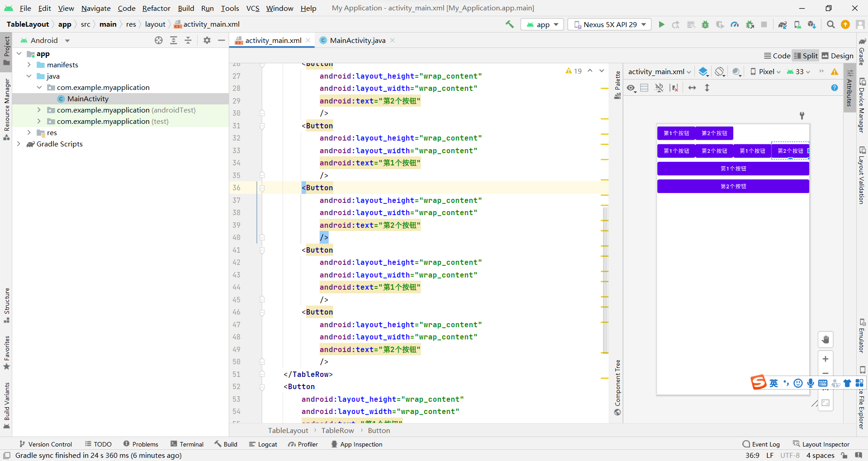This screenshot has height=461, width=868.
Task: Open the API level 33 dropdown in preview
Action: point(798,71)
